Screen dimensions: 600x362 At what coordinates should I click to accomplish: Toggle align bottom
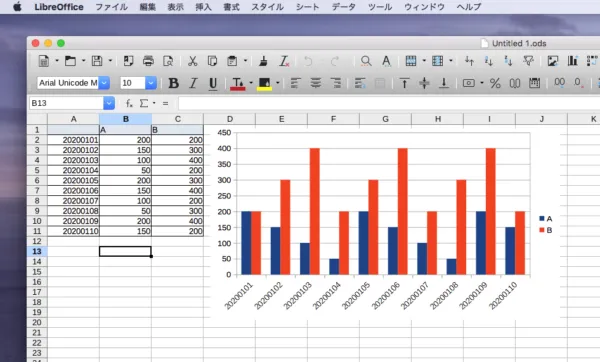[x=444, y=83]
